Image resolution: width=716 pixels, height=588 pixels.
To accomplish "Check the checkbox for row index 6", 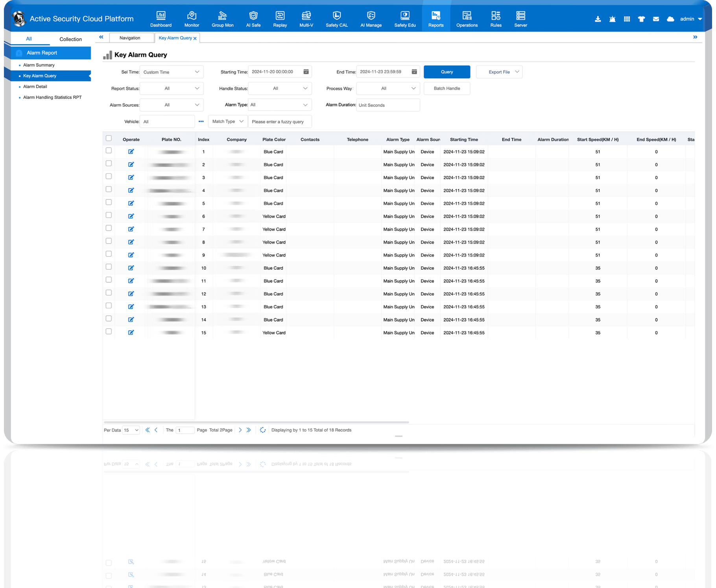I will (109, 215).
